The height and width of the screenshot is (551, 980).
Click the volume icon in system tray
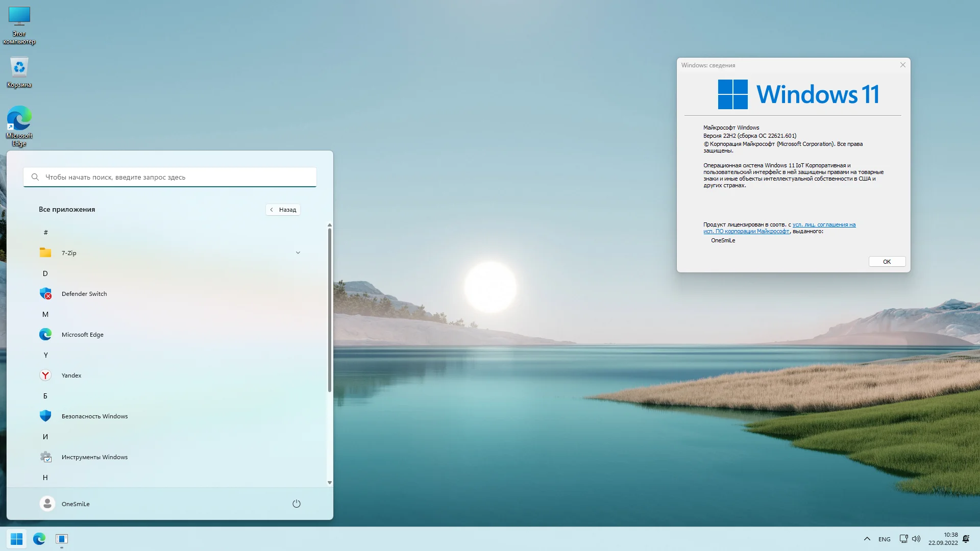coord(916,539)
